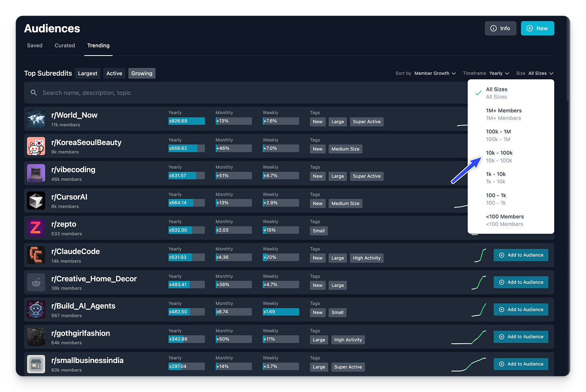Viewport: 586px width, 392px height.
Task: Add r/Creative_Home_Decor to audience
Action: pos(521,282)
